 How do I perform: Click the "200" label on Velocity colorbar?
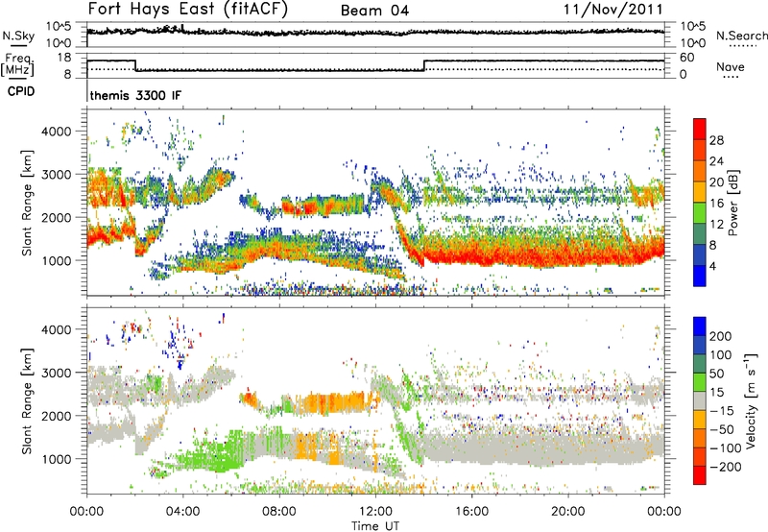(x=720, y=336)
